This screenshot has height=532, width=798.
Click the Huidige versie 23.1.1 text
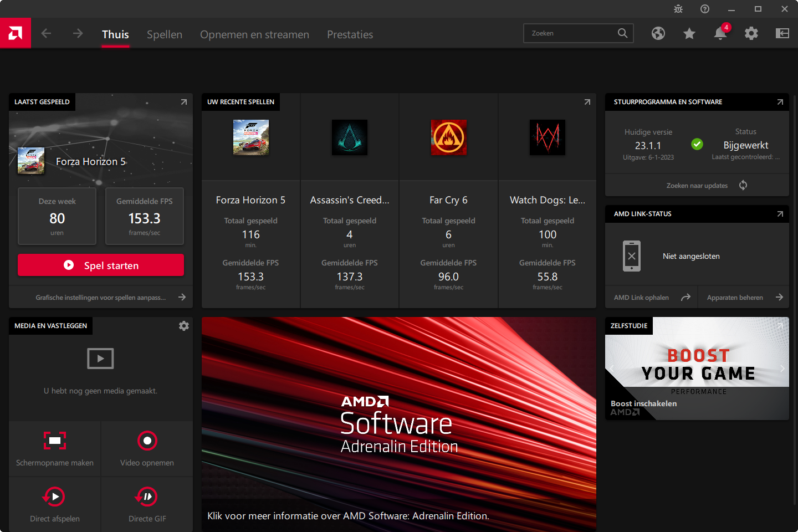click(648, 145)
